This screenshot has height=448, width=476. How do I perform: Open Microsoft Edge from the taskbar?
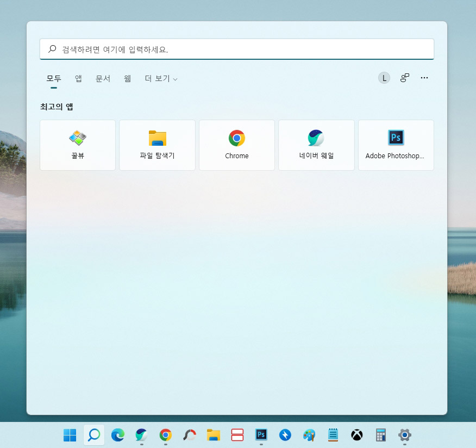pos(117,435)
